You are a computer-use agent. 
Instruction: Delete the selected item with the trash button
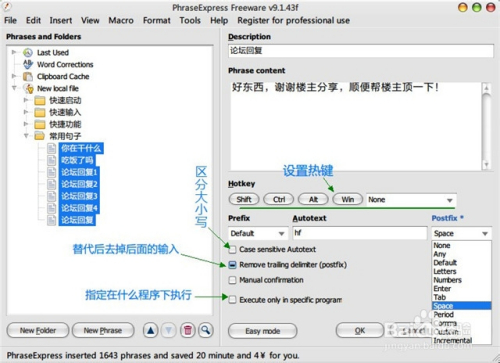point(188,330)
